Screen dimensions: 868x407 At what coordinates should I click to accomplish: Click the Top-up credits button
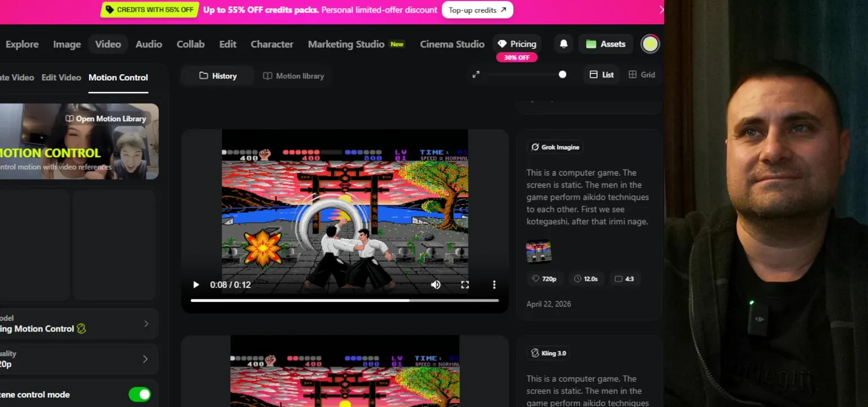[x=478, y=10]
